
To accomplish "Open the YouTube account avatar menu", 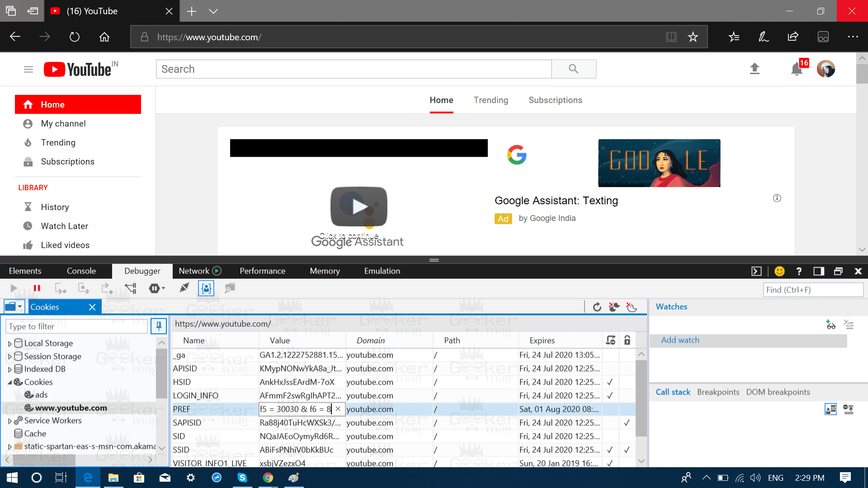I will [x=826, y=69].
